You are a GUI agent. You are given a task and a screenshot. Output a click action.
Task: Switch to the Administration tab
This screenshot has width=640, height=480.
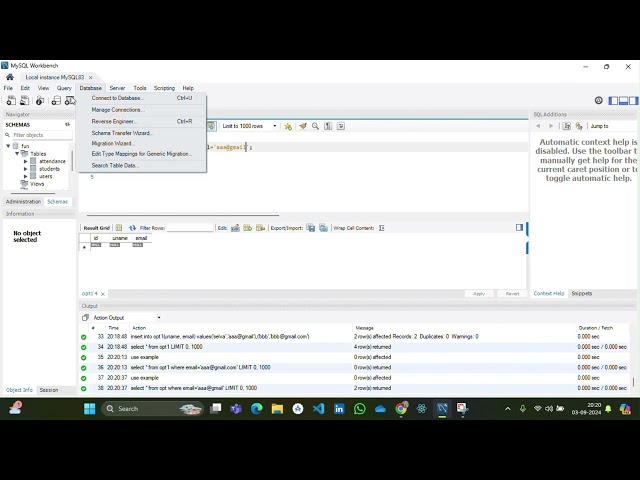(23, 202)
